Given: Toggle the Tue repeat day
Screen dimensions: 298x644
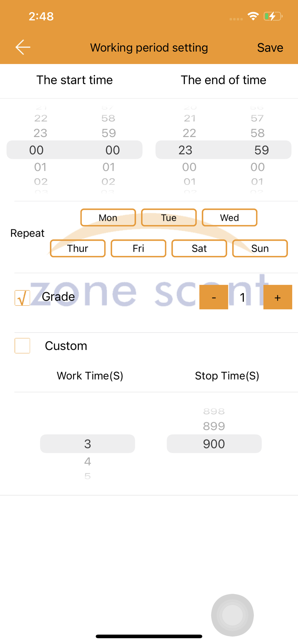Looking at the screenshot, I should 169,218.
